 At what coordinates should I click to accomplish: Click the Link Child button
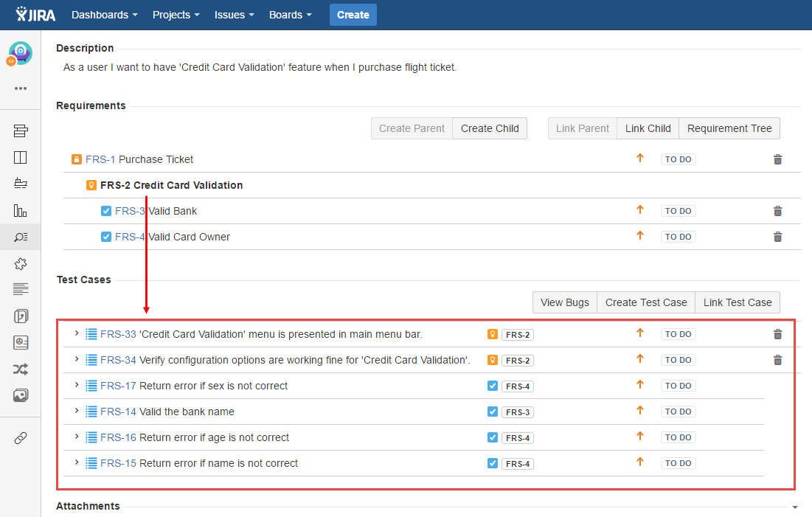click(x=648, y=128)
